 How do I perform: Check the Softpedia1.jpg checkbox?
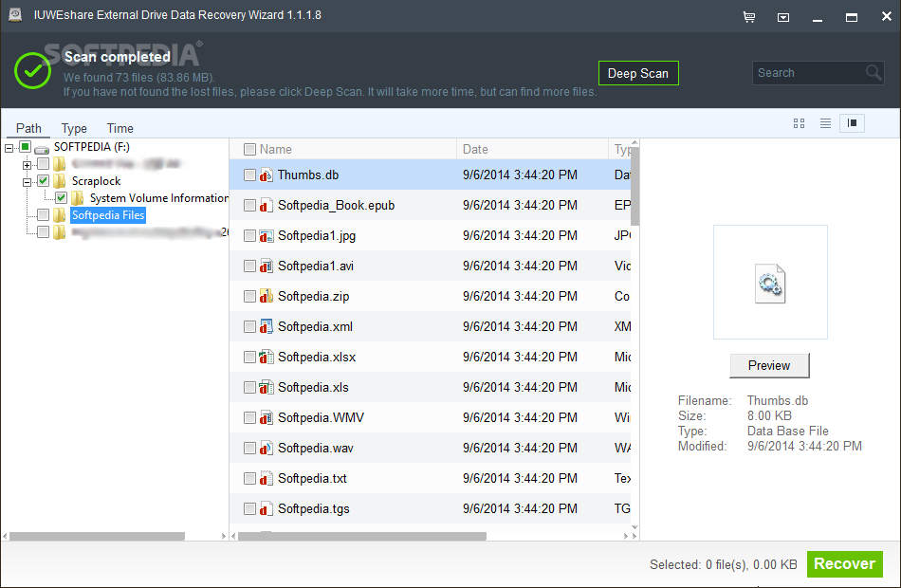click(x=249, y=235)
